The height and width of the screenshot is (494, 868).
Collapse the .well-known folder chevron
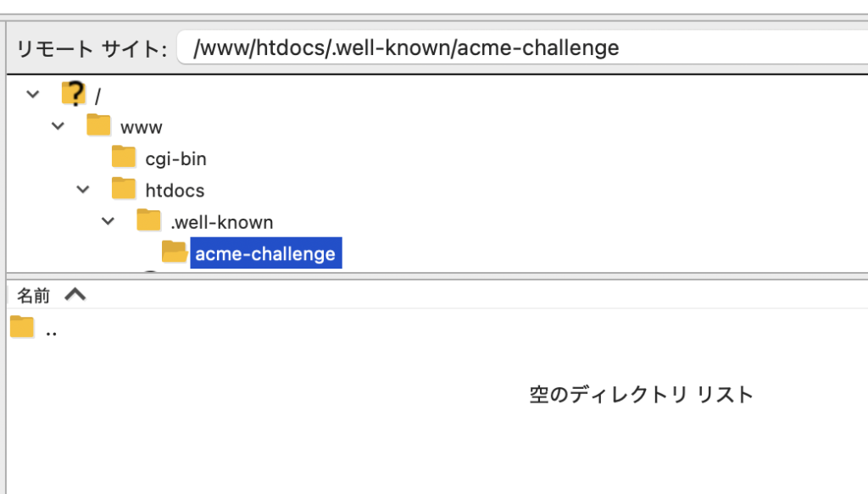pos(108,221)
